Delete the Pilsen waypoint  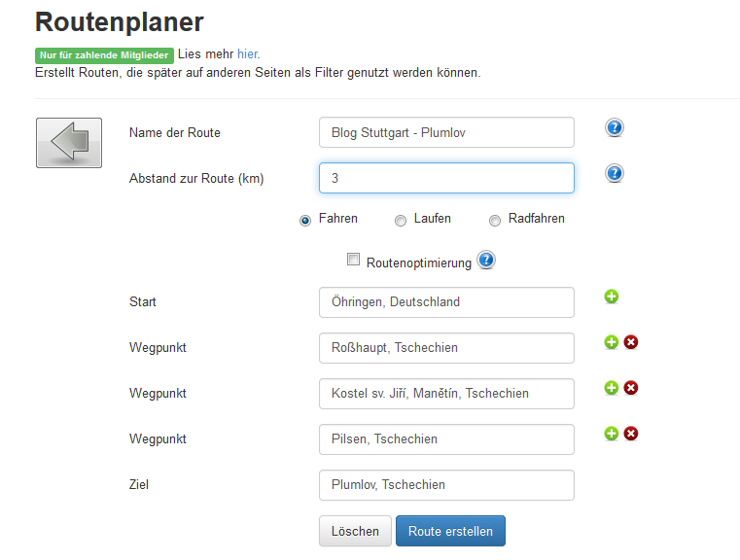click(x=631, y=434)
